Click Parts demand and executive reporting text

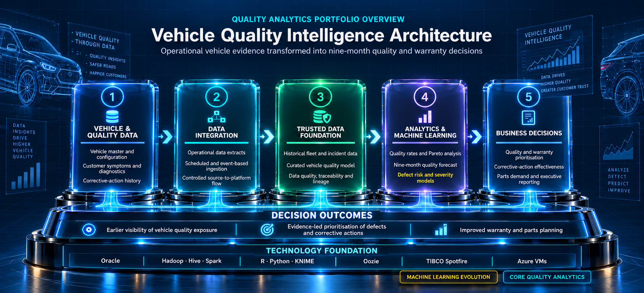coord(529,179)
